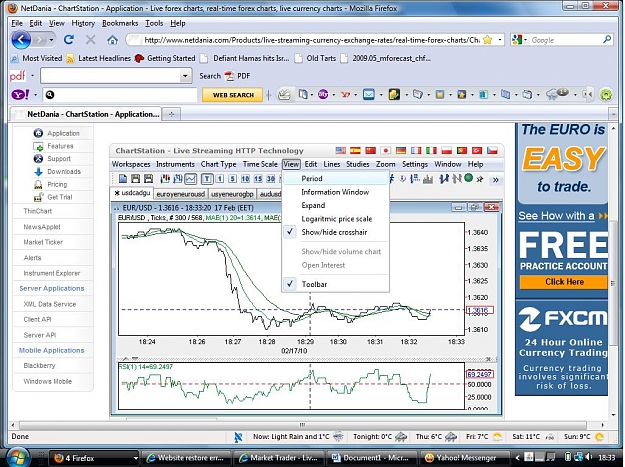This screenshot has height=467, width=625.
Task: Open the Firefox Back history dropdown arrow
Action: point(51,40)
